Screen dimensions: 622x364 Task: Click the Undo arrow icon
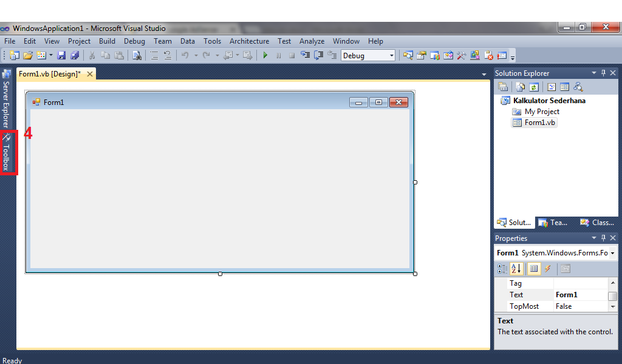(x=185, y=55)
